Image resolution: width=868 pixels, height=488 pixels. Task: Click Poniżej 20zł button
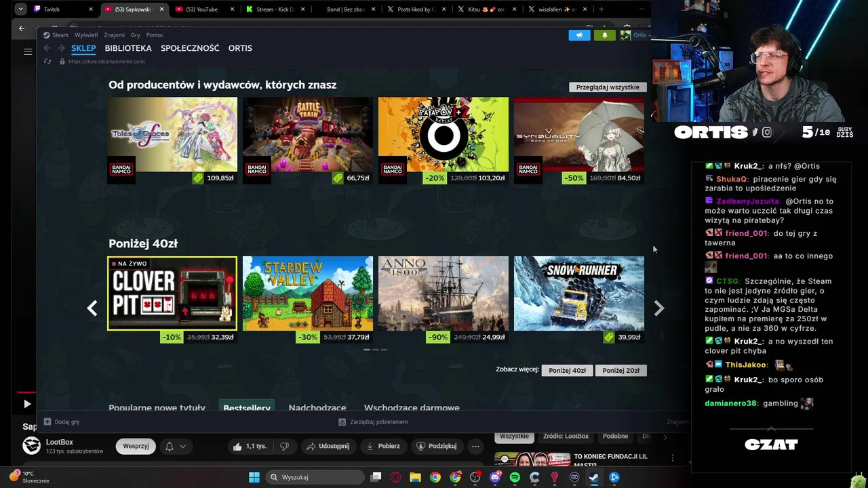[620, 370]
